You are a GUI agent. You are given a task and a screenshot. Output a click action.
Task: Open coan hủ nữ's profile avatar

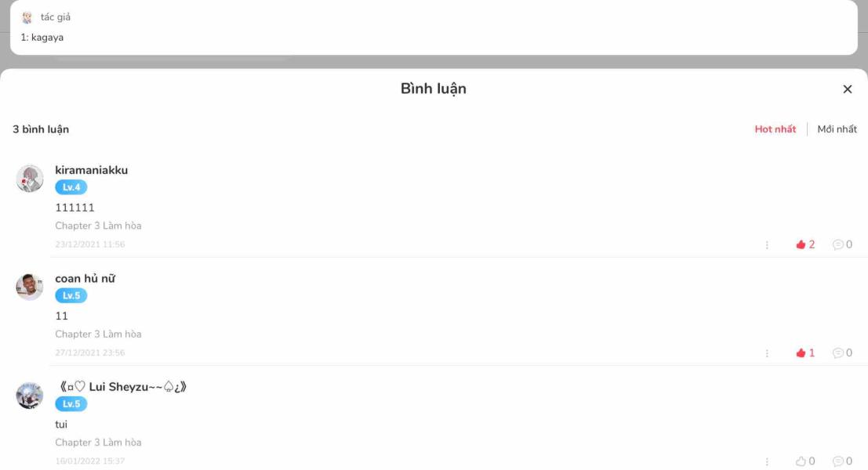[29, 287]
